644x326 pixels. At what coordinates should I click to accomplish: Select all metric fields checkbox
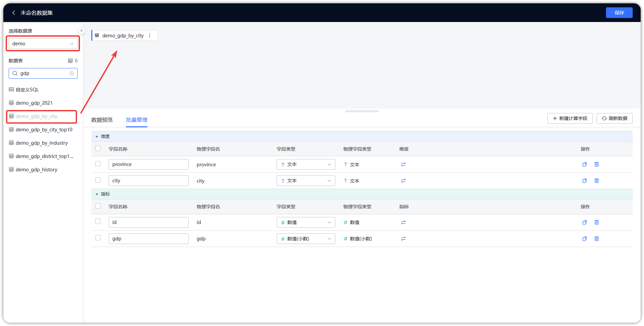click(x=98, y=206)
